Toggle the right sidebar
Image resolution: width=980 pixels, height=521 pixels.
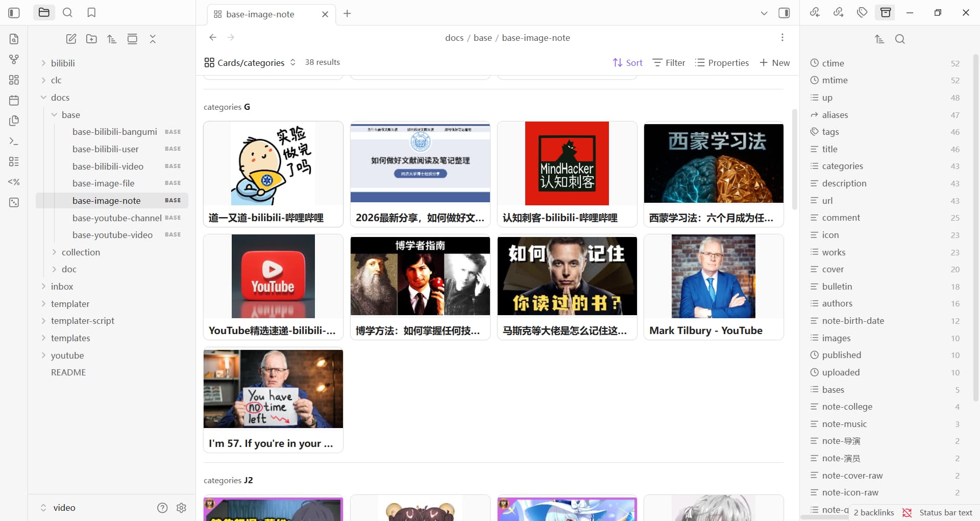(x=784, y=13)
